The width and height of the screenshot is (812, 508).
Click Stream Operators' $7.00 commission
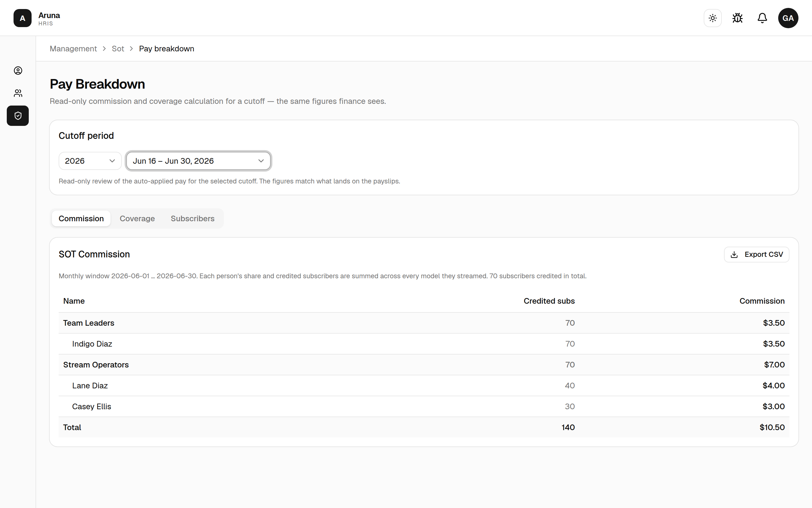(x=774, y=365)
